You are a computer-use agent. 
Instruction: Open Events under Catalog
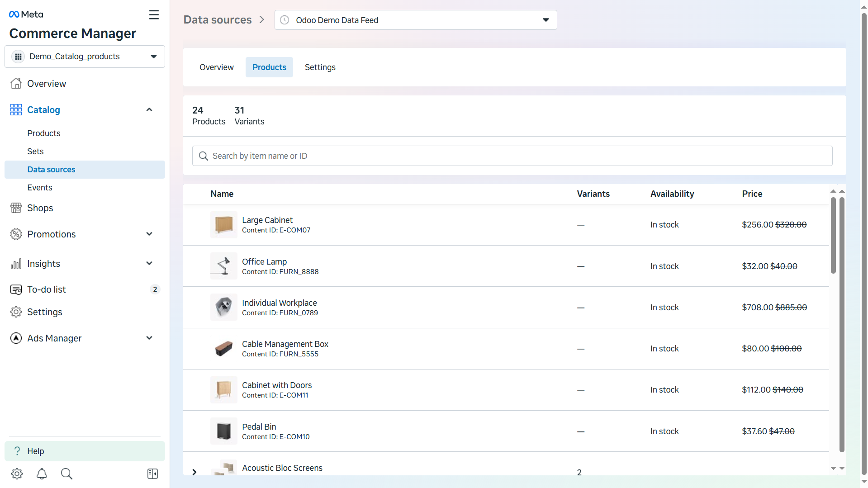[x=40, y=187]
